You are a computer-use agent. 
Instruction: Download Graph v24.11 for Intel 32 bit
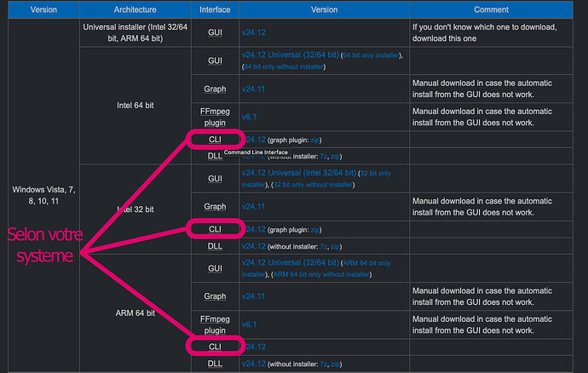pos(254,206)
